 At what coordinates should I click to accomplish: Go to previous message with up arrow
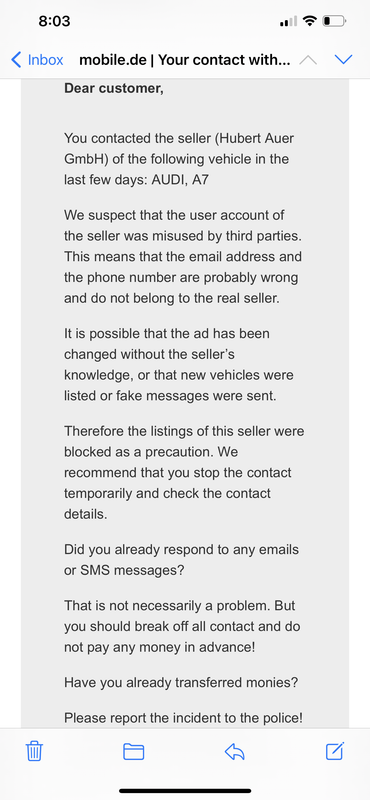(x=308, y=60)
